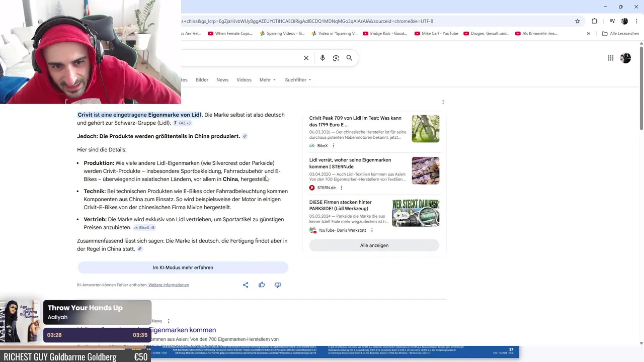Click 'Throw Your Hands Up' song title

[x=85, y=308]
